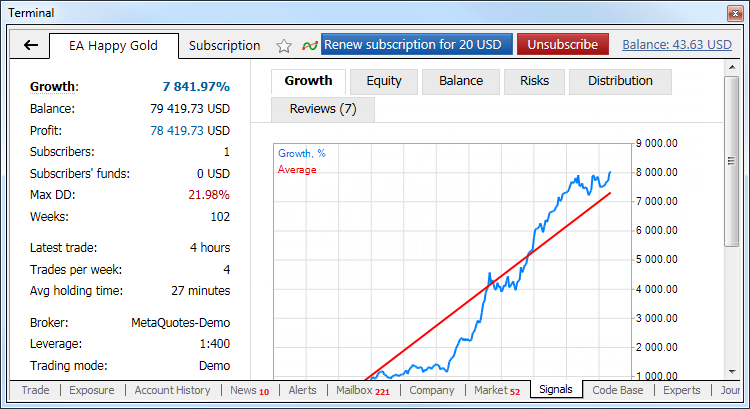The image size is (750, 409).
Task: Click the Unsubscribe button
Action: click(563, 44)
